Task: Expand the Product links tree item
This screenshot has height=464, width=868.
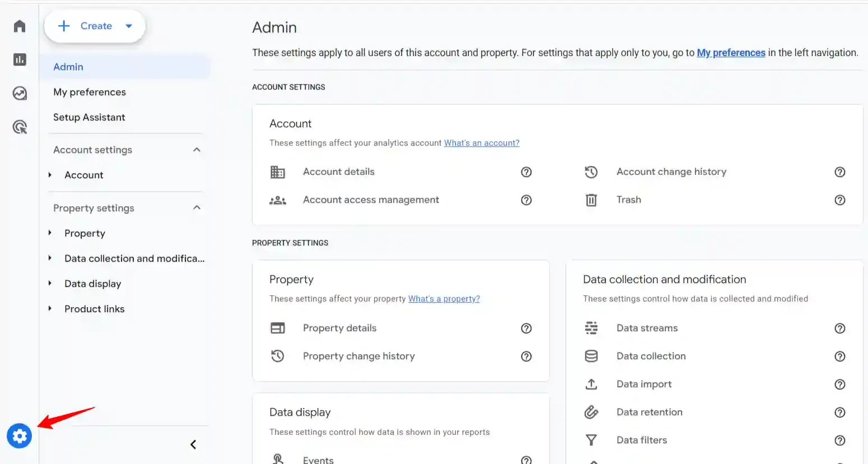Action: (x=50, y=309)
